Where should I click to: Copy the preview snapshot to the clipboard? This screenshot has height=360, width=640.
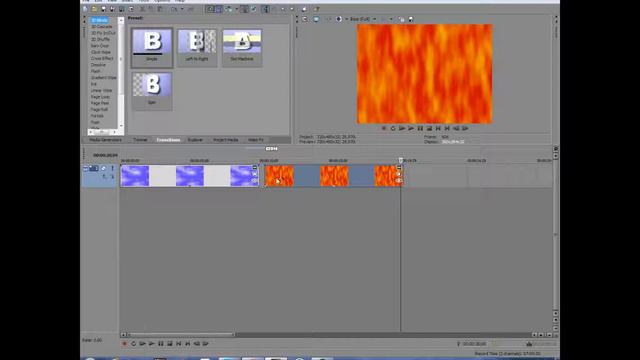pos(401,19)
